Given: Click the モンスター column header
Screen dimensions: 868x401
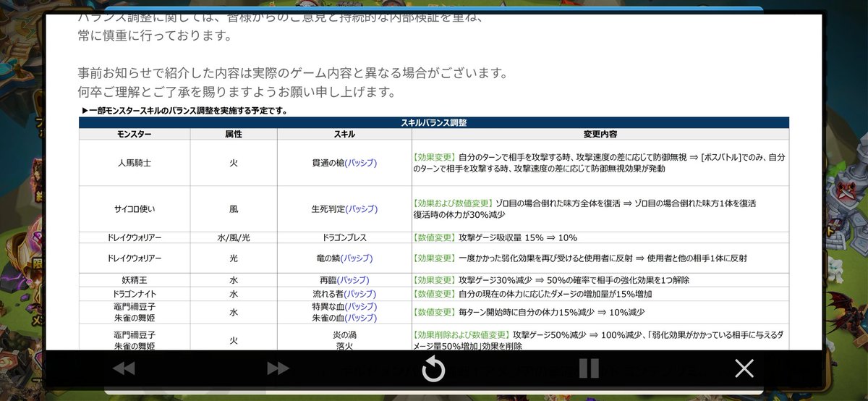Looking at the screenshot, I should point(135,135).
